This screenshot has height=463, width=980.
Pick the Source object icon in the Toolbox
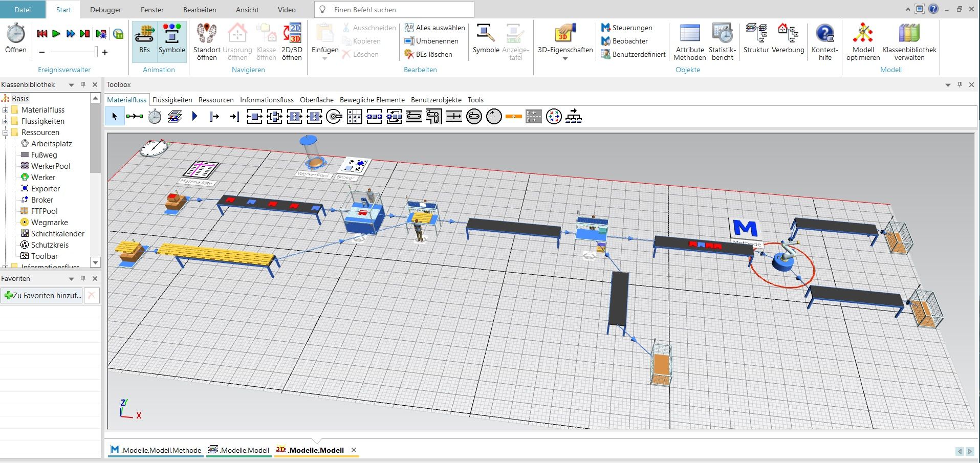(214, 117)
